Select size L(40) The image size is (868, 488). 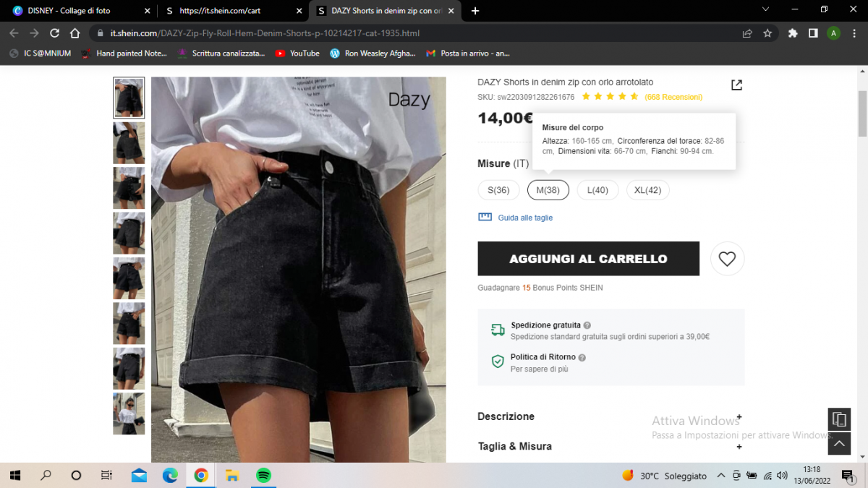click(x=597, y=190)
